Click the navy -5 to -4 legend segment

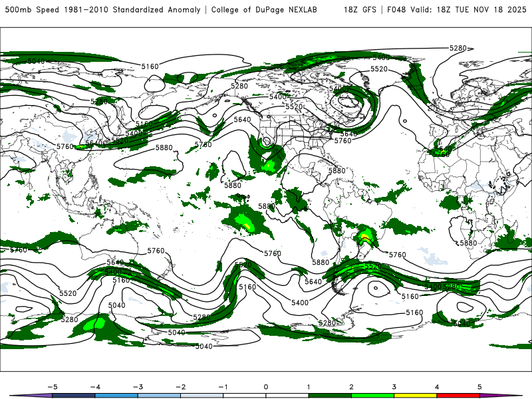74,396
